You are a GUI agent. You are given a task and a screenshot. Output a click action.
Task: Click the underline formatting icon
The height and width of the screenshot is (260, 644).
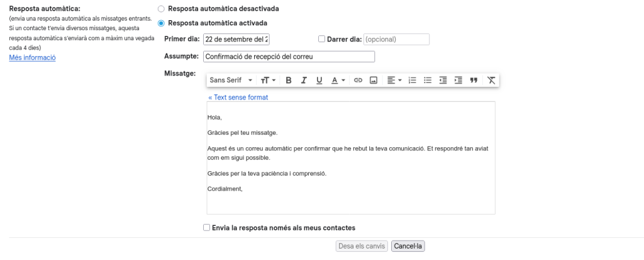click(x=319, y=81)
